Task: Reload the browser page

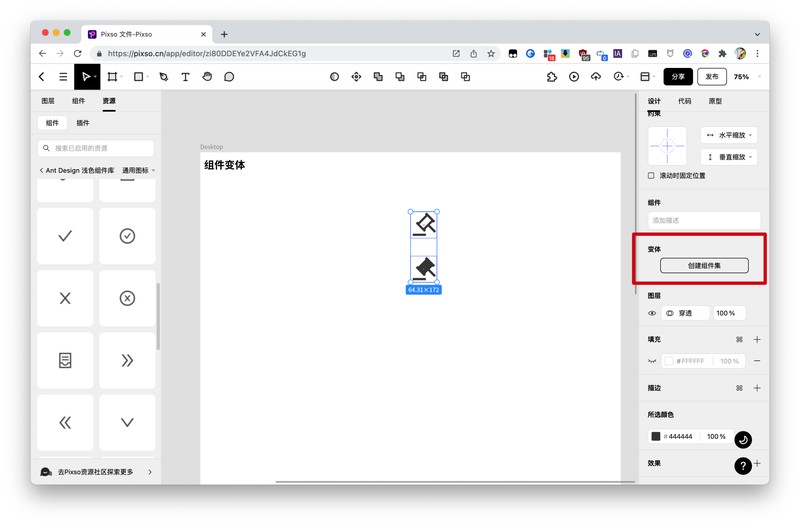Action: (78, 54)
